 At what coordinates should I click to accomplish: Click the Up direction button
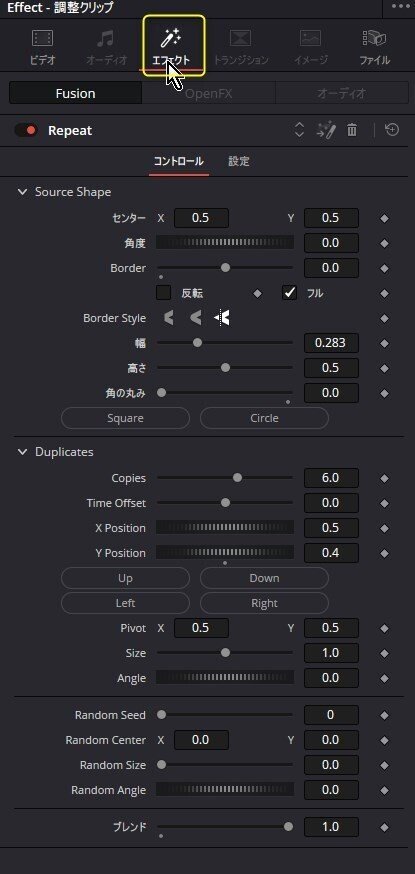(x=125, y=578)
